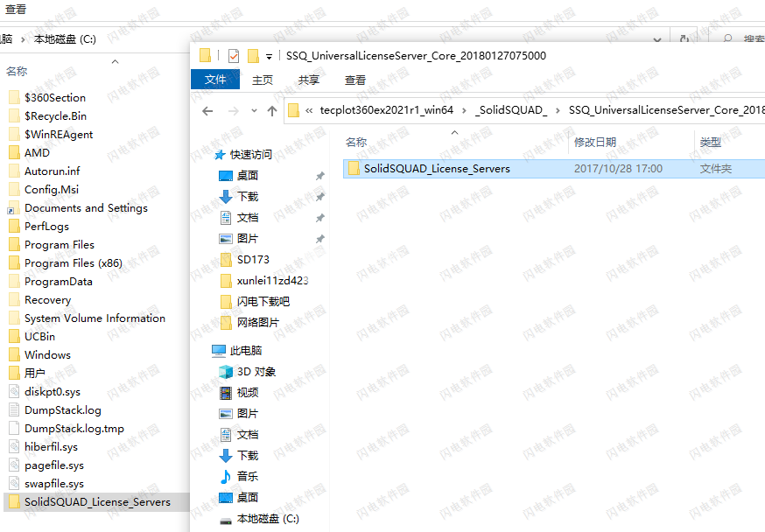This screenshot has height=532, width=765.
Task: Open pinned 下载 under quick access
Action: tap(239, 197)
